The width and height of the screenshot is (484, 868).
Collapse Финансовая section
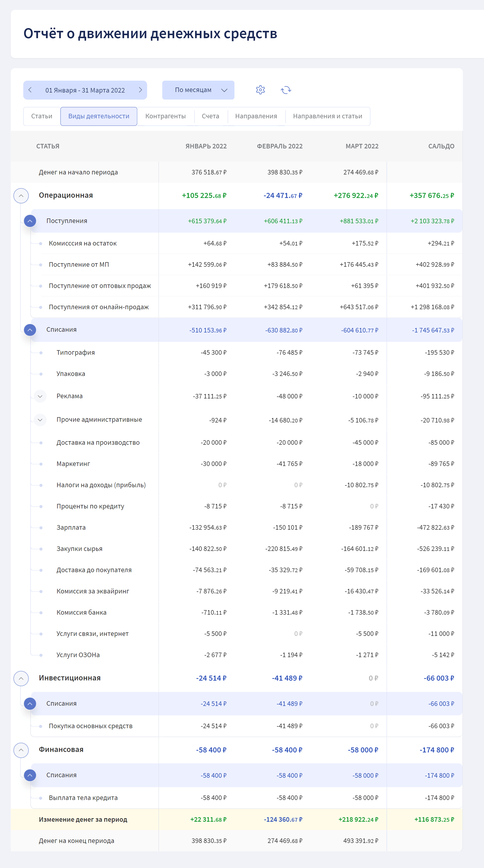21,750
